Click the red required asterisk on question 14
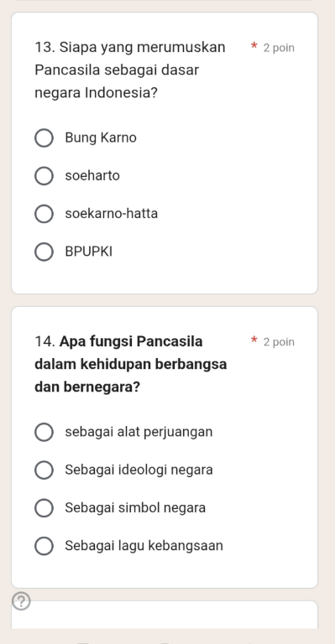Image resolution: width=335 pixels, height=644 pixels. 254,340
